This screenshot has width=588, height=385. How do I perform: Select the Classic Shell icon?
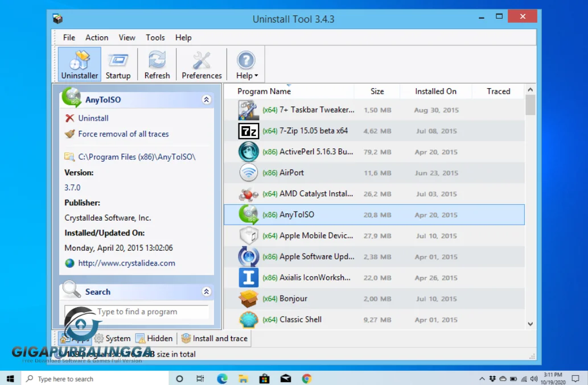248,320
